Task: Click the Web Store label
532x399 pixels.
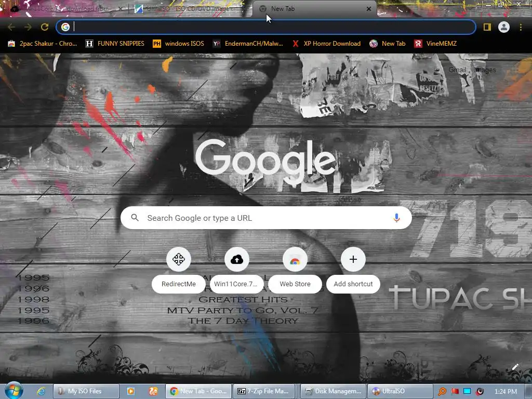Action: point(295,284)
